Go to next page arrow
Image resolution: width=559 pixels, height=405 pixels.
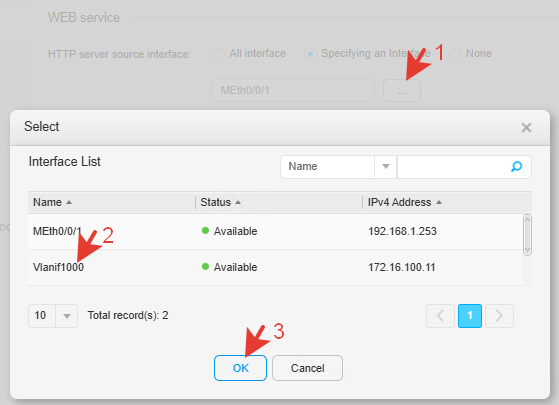coord(499,316)
